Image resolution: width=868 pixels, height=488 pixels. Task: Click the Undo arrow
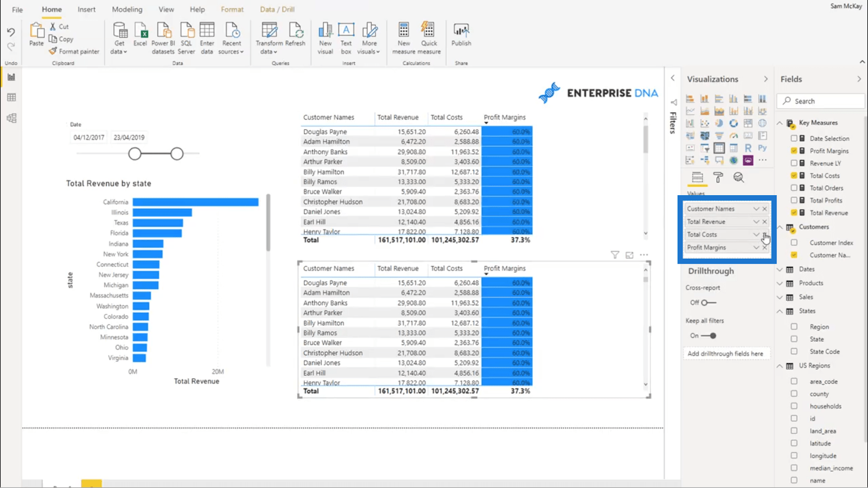click(x=11, y=33)
